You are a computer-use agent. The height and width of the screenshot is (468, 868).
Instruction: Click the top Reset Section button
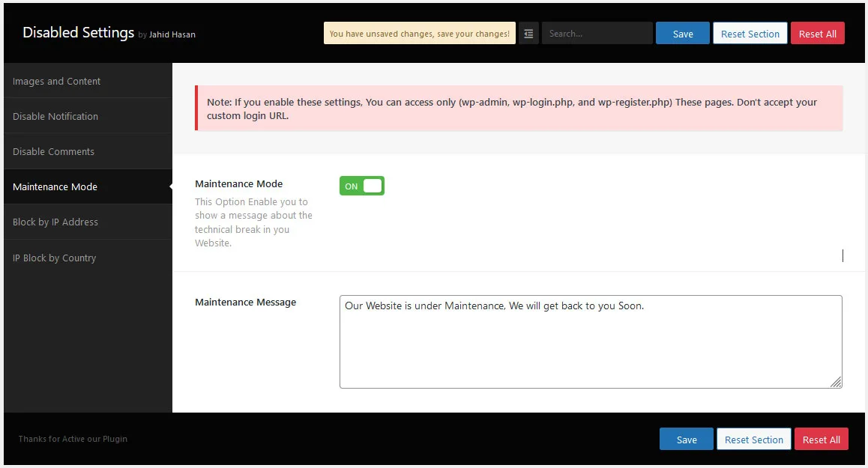click(750, 34)
